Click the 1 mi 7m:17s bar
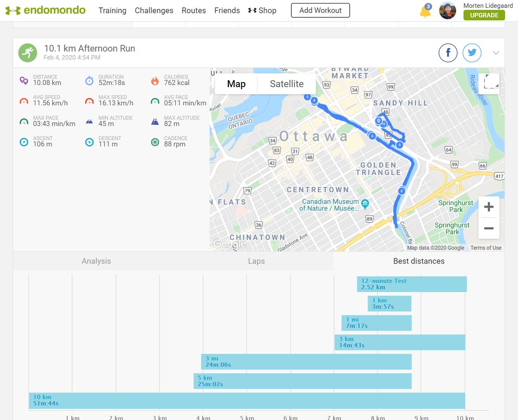The height and width of the screenshot is (420, 518). point(376,323)
